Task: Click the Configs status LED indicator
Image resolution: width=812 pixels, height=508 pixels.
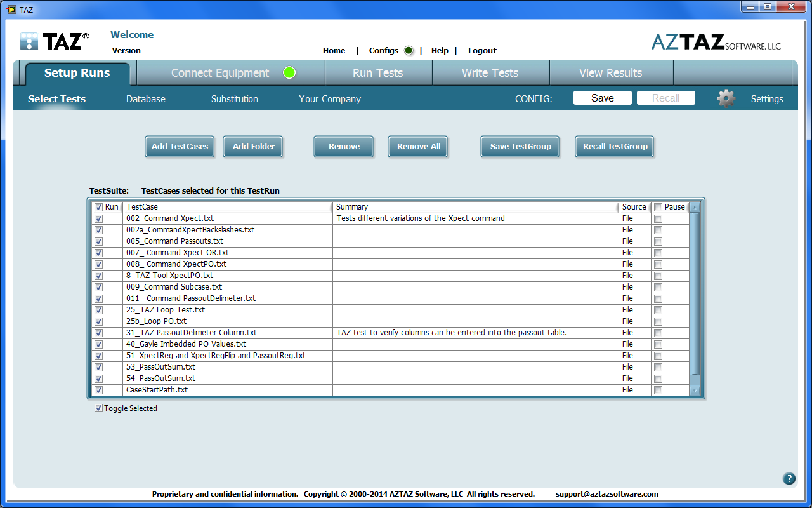Action: tap(409, 51)
